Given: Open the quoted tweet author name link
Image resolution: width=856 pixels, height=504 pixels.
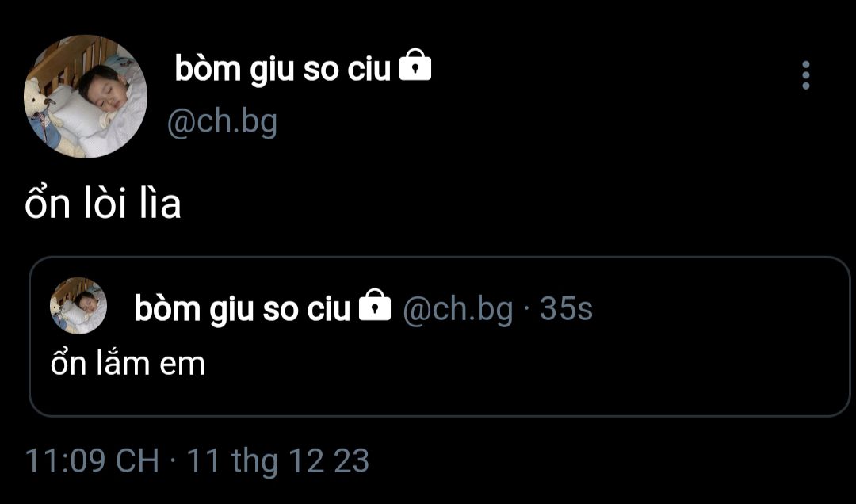Looking at the screenshot, I should click(x=242, y=309).
